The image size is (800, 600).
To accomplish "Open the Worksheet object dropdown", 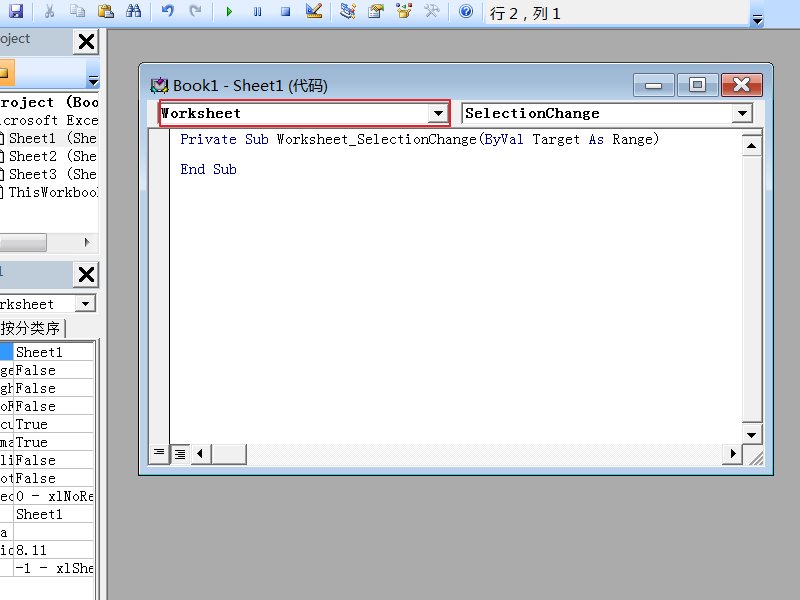I will pos(437,114).
